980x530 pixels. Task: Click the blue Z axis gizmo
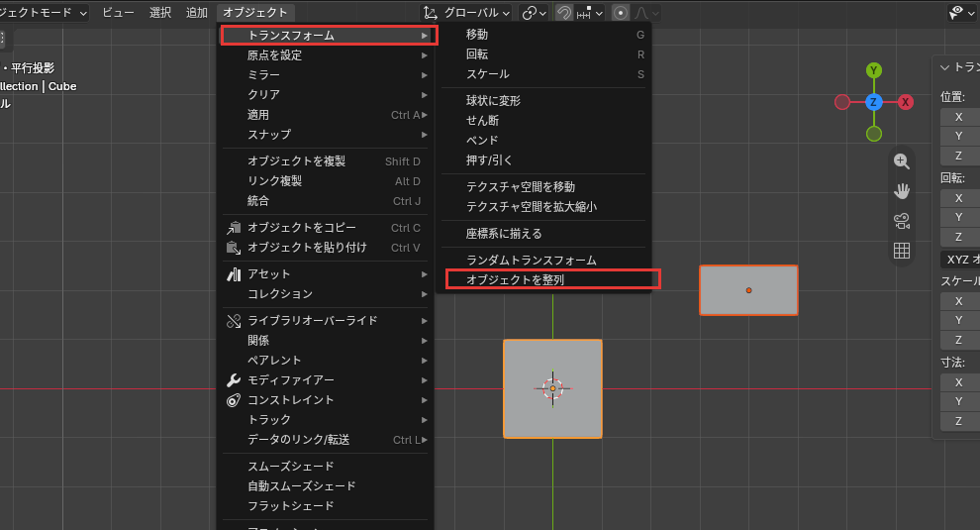coord(874,102)
